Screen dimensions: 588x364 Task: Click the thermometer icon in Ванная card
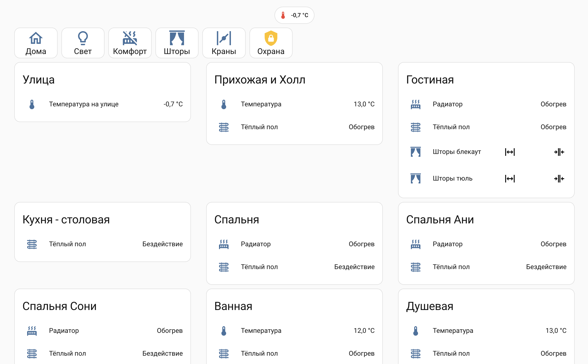(224, 330)
